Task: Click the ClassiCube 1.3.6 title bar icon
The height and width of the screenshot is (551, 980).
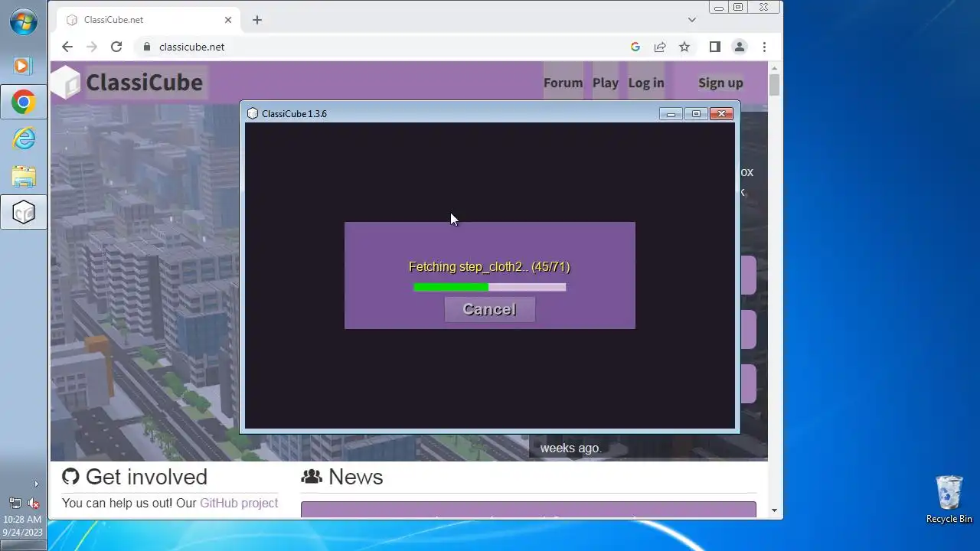Action: click(253, 113)
